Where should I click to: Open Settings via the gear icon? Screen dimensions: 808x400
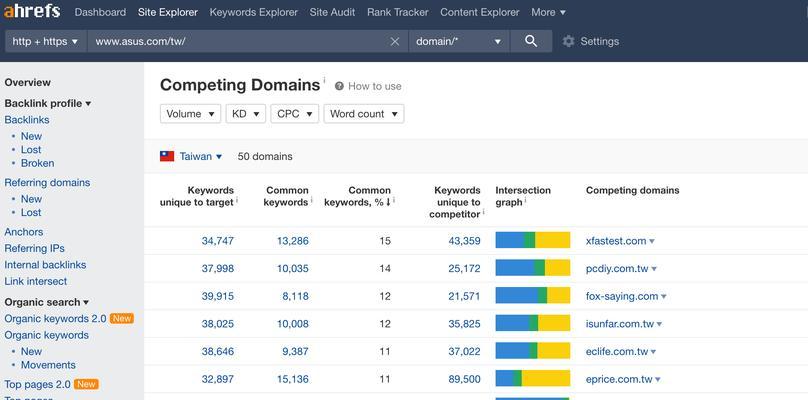coord(568,41)
